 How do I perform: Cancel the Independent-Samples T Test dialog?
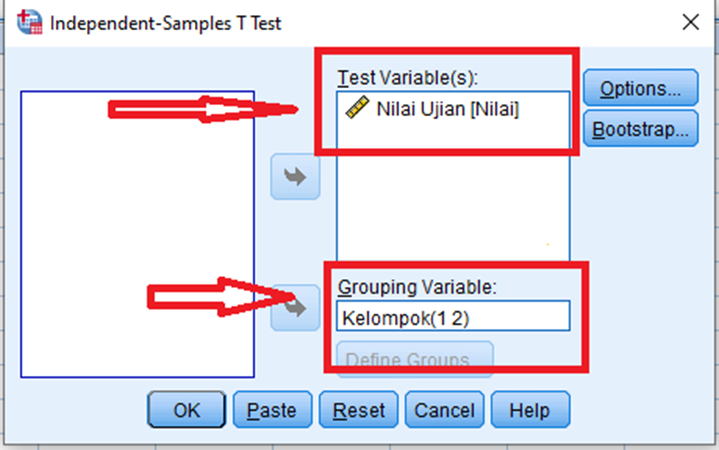[x=444, y=410]
